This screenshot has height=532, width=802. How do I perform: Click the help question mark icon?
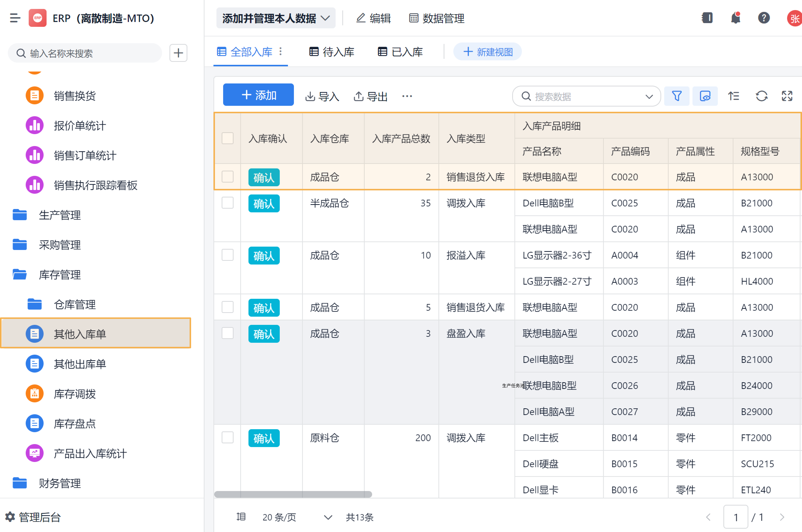(x=764, y=18)
